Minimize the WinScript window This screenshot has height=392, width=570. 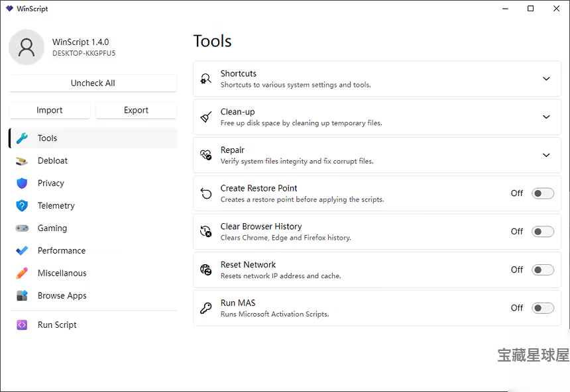[505, 9]
